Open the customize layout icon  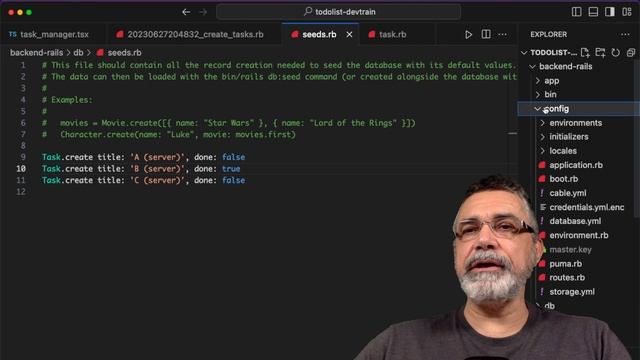(x=627, y=12)
